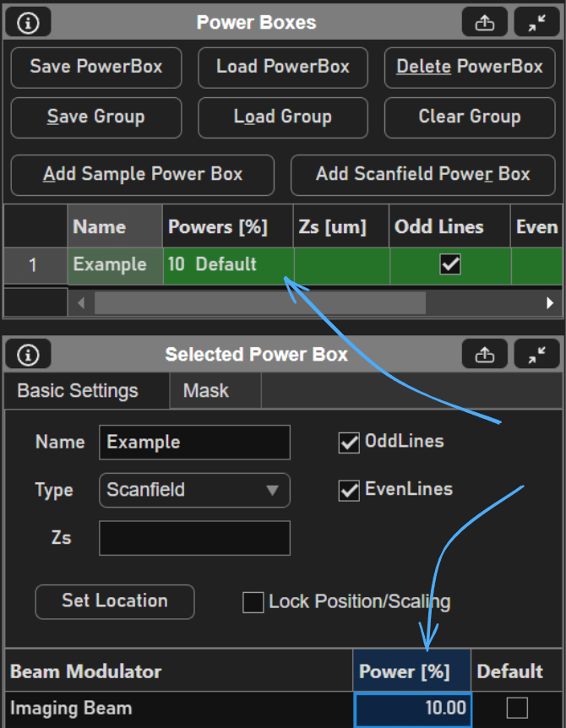Click export icon in Selected Power Box header
The width and height of the screenshot is (566, 728).
pyautogui.click(x=485, y=355)
